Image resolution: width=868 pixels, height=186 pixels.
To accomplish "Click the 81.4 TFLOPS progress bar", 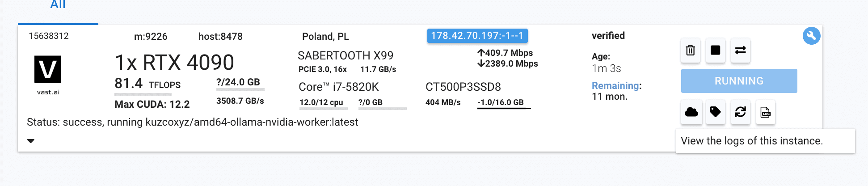I will pos(143,94).
